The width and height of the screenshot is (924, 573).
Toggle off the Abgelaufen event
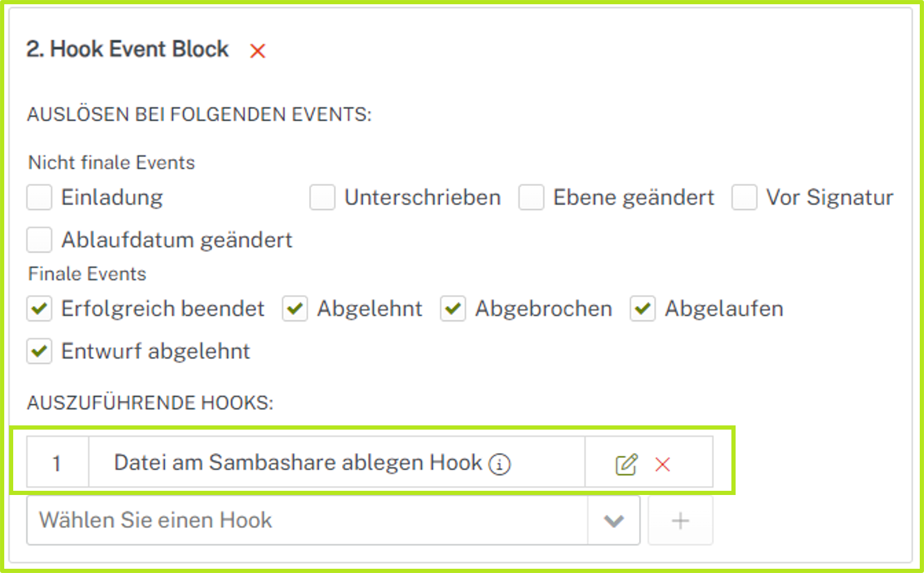click(x=643, y=309)
